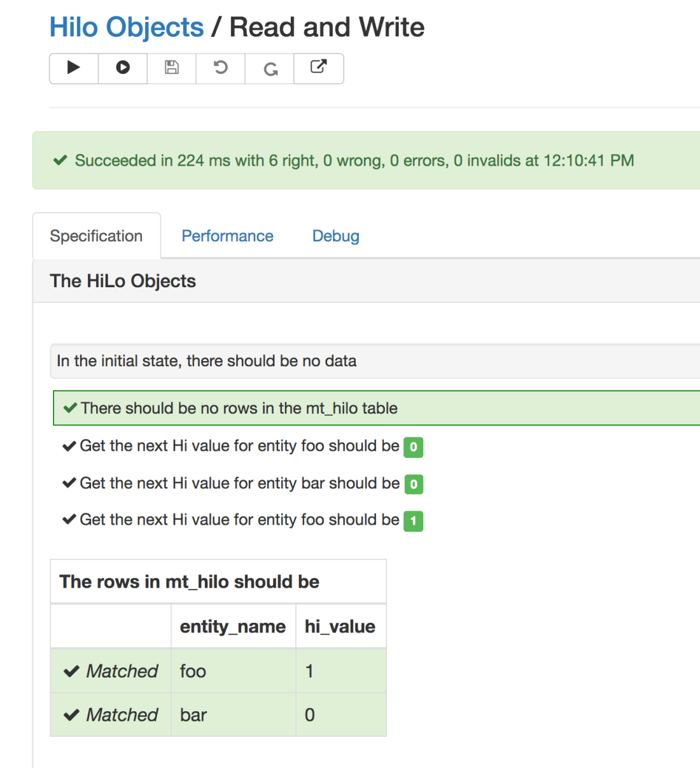Screen dimensions: 700x768
Task: Open spec using the external link icon
Action: tap(319, 68)
